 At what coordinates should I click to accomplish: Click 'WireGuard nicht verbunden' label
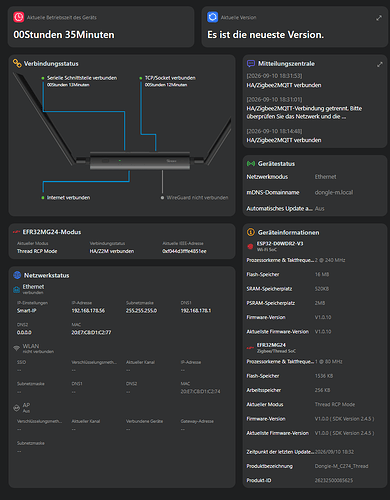197,198
